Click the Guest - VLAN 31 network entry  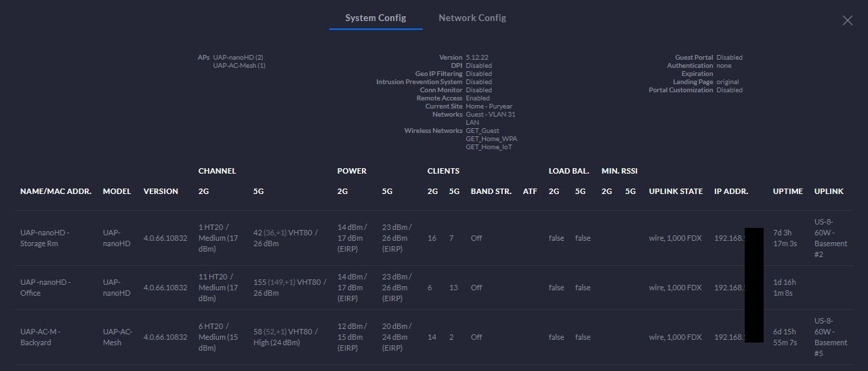click(x=491, y=115)
